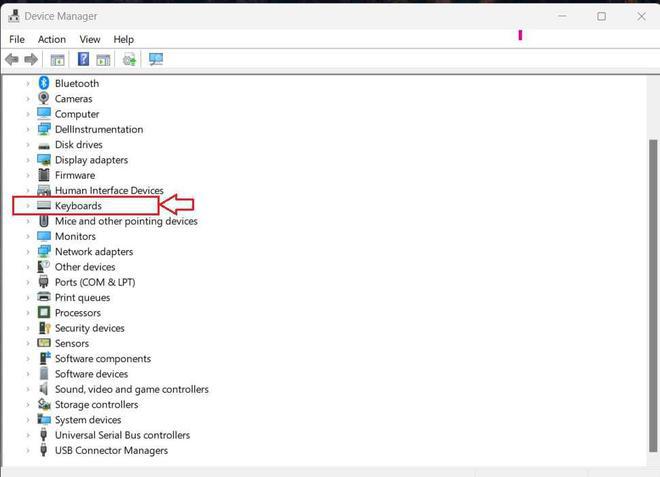Viewport: 660px width, 477px height.
Task: Click the blue Help question-mark toolbar icon
Action: click(x=83, y=59)
